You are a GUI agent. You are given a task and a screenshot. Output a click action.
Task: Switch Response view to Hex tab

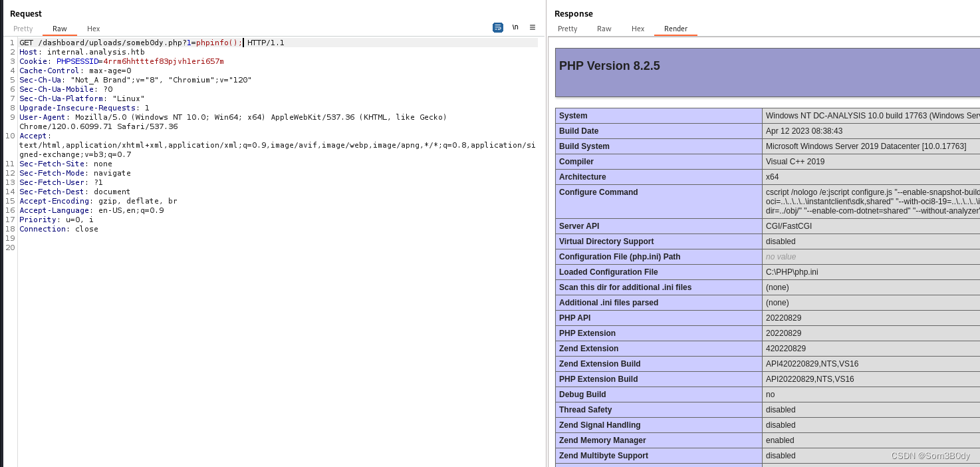(x=638, y=29)
